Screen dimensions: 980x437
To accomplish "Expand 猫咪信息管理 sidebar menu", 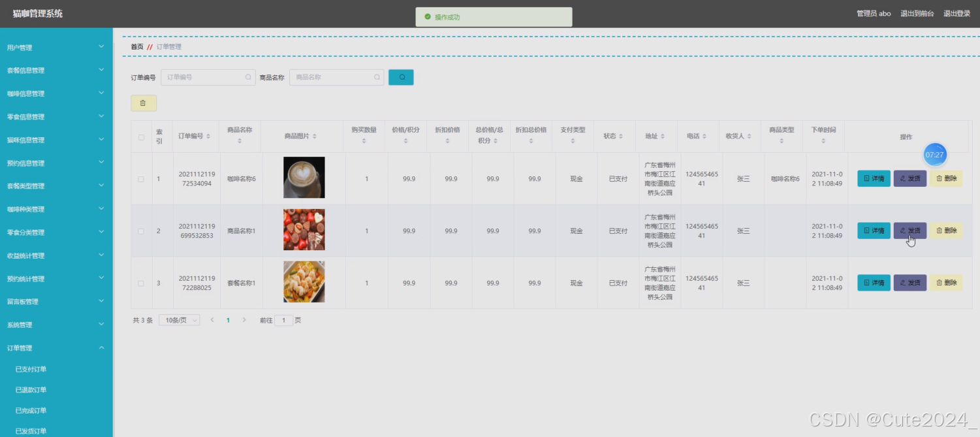I will pyautogui.click(x=56, y=140).
